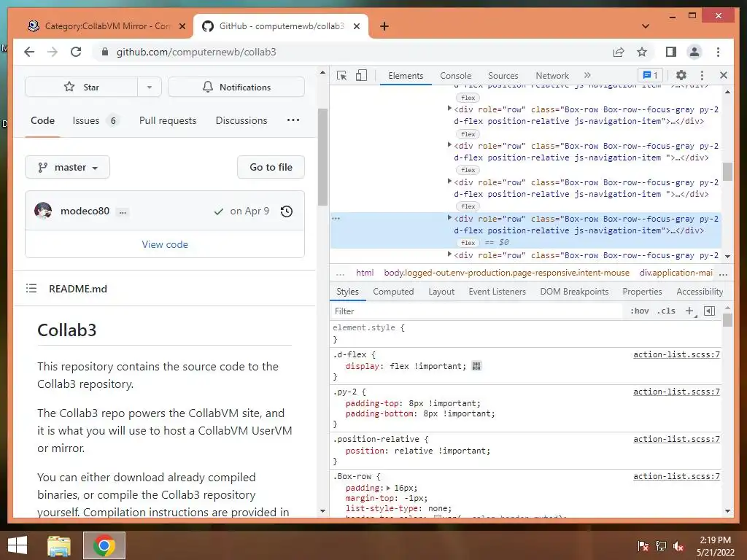Close the DevTools panel

tap(723, 75)
